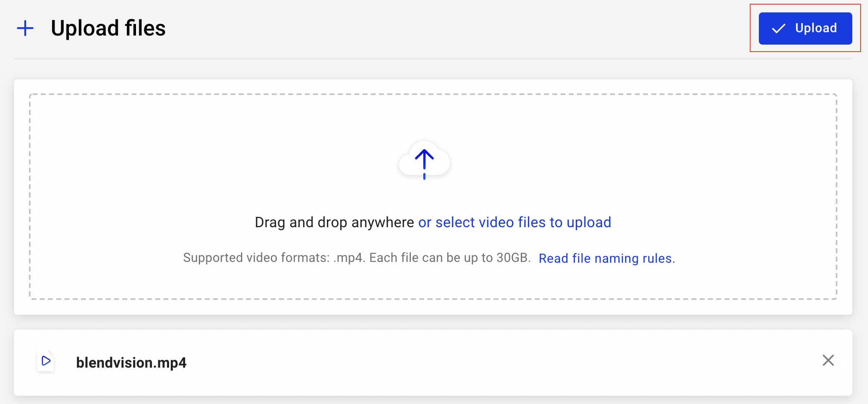Click the blendvision.mp4 file row background
The image size is (868, 404).
(x=455, y=363)
